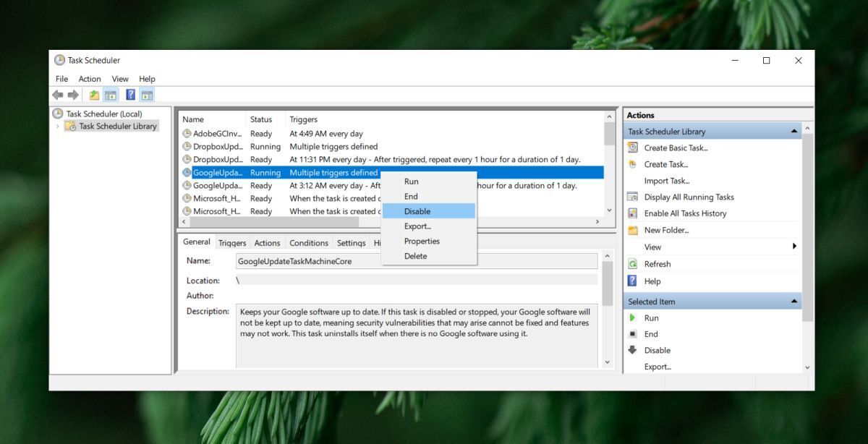Choose Disable from the context menu
This screenshot has width=868, height=444.
pos(417,211)
